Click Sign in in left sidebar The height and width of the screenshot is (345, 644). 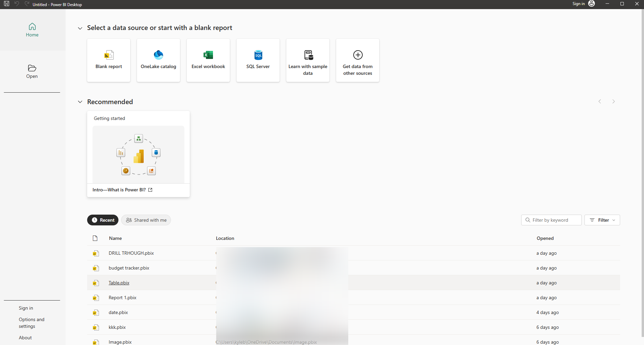(x=26, y=308)
